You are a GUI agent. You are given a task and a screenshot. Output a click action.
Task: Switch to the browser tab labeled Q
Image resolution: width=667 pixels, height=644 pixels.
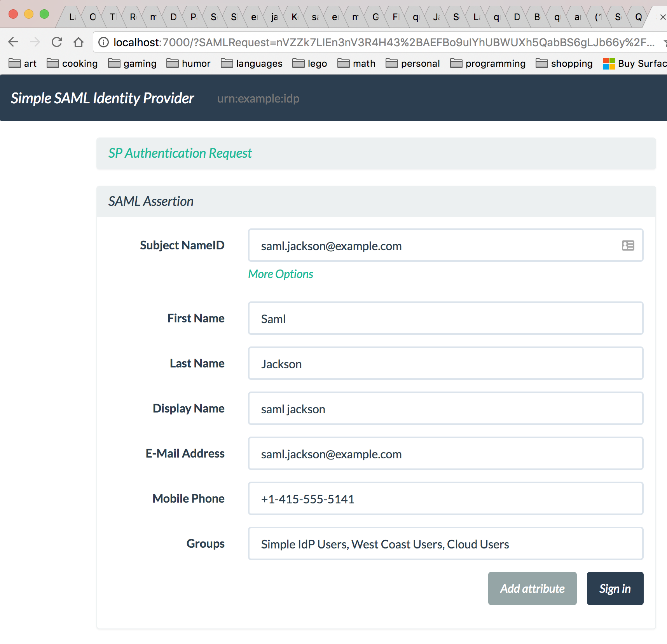pos(638,17)
